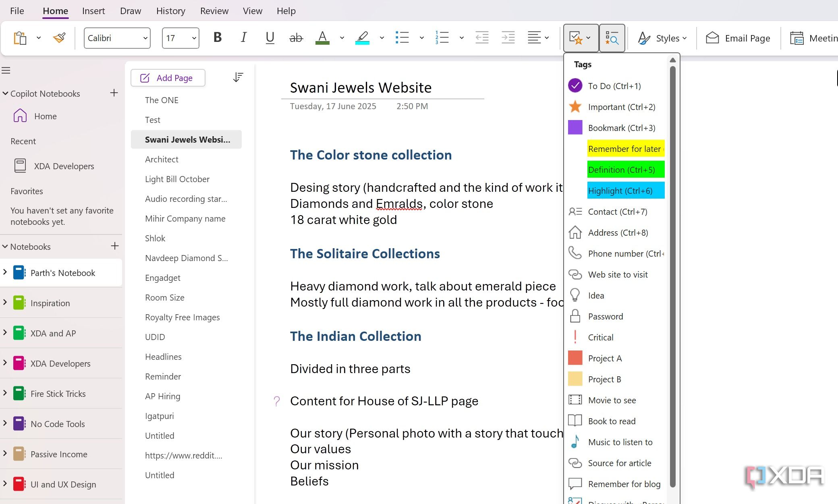Viewport: 838px width, 504px height.
Task: Apply the Critical exclamation tag
Action: 616,337
